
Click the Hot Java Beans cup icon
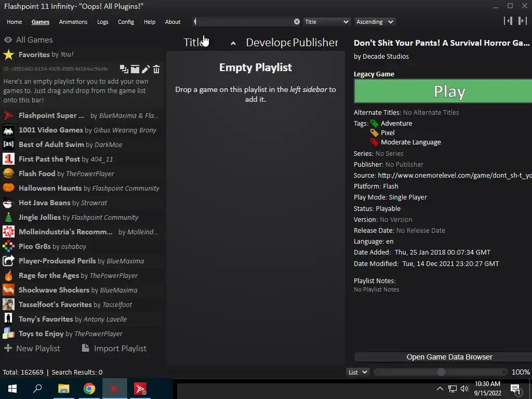(x=8, y=203)
